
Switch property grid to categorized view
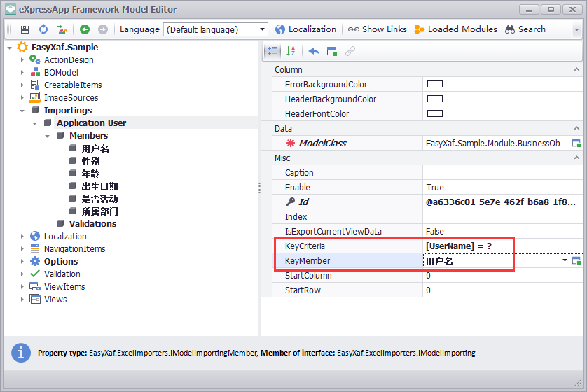point(272,51)
